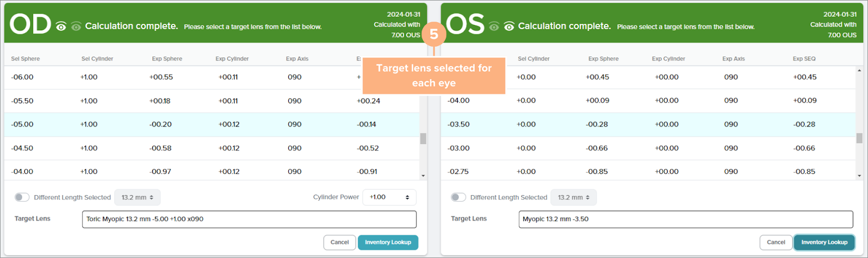Toggle Different Length Selected for OS
The image size is (868, 258).
(458, 197)
